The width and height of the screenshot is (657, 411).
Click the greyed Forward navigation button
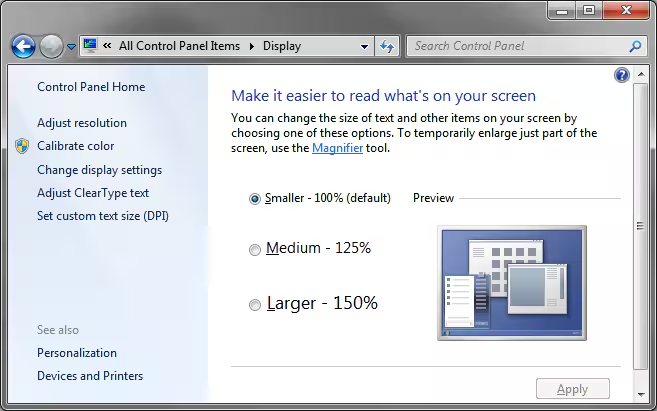click(x=52, y=47)
